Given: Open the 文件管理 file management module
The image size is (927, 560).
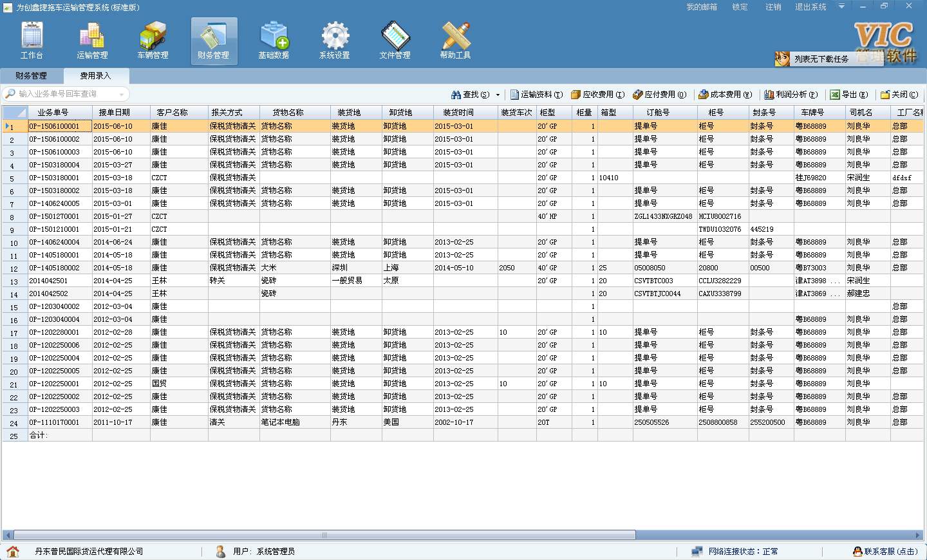Looking at the screenshot, I should tap(395, 41).
